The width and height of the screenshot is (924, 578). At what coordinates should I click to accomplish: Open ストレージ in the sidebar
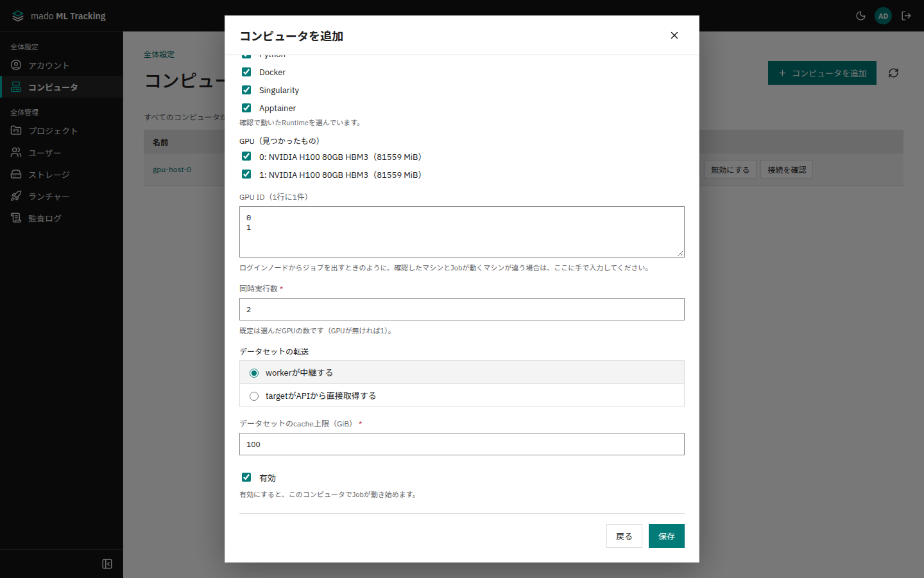coord(62,175)
